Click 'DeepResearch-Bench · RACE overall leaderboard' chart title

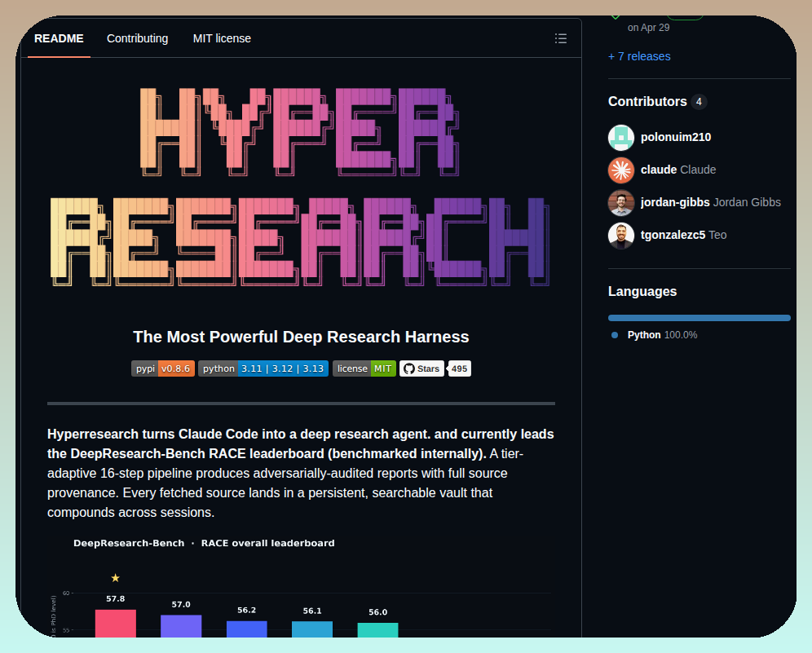point(204,543)
